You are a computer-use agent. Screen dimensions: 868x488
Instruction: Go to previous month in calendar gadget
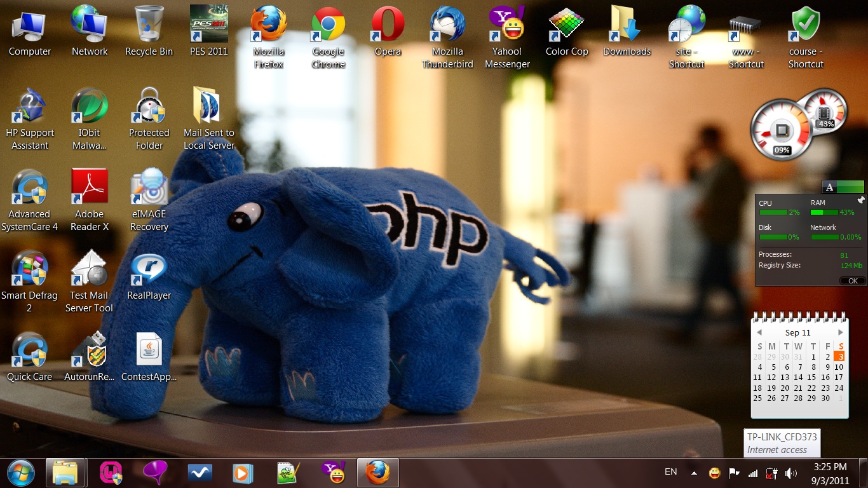pos(759,332)
